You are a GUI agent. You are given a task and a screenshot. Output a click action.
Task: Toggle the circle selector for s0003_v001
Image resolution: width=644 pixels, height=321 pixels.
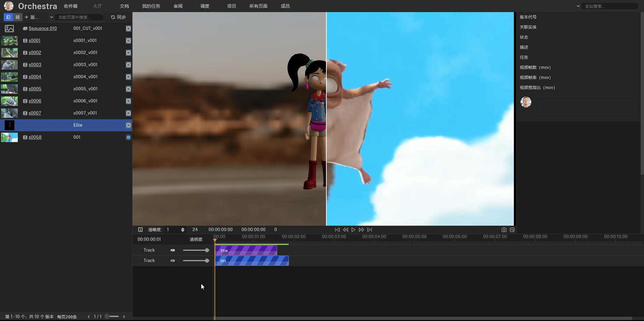pyautogui.click(x=128, y=65)
